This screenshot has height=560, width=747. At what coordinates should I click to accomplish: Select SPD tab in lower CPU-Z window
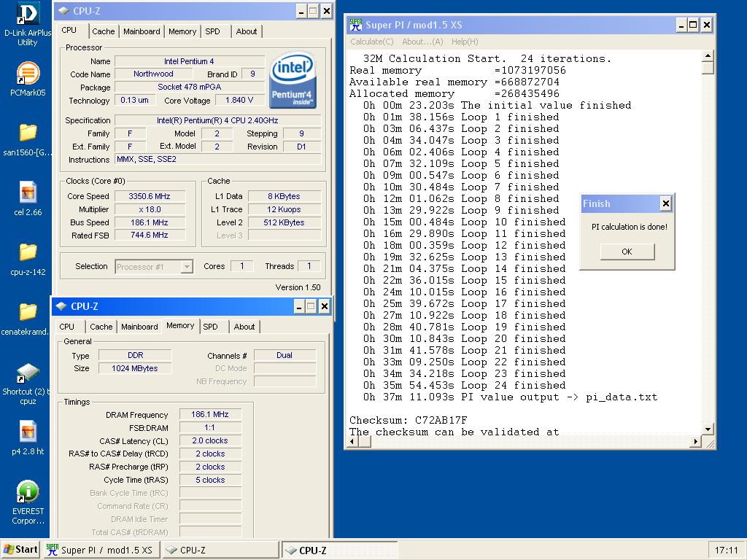pyautogui.click(x=210, y=327)
